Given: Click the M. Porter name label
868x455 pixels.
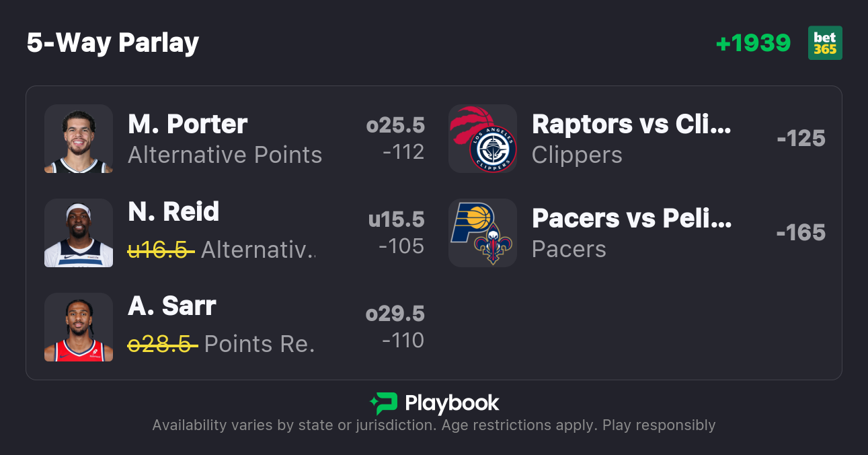Looking at the screenshot, I should 188,125.
